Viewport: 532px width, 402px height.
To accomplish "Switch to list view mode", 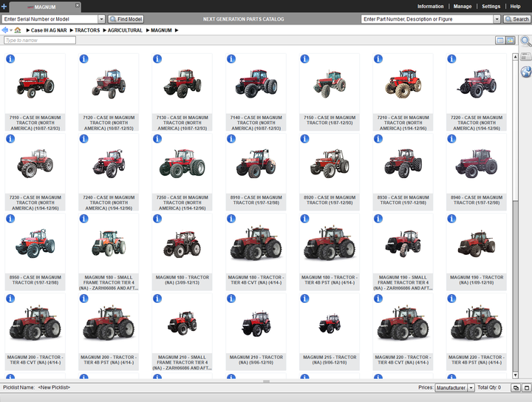I will [500, 41].
